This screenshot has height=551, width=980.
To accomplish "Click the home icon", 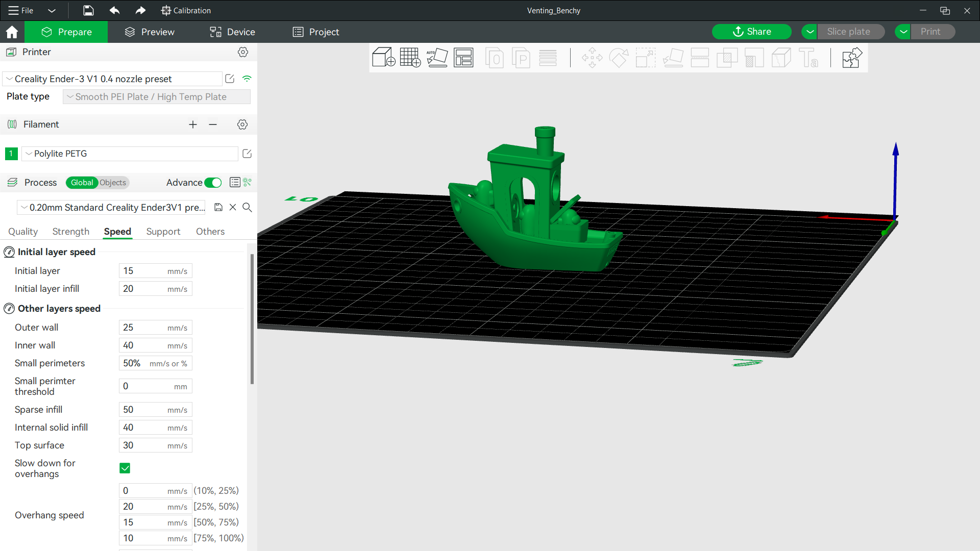I will 12,32.
